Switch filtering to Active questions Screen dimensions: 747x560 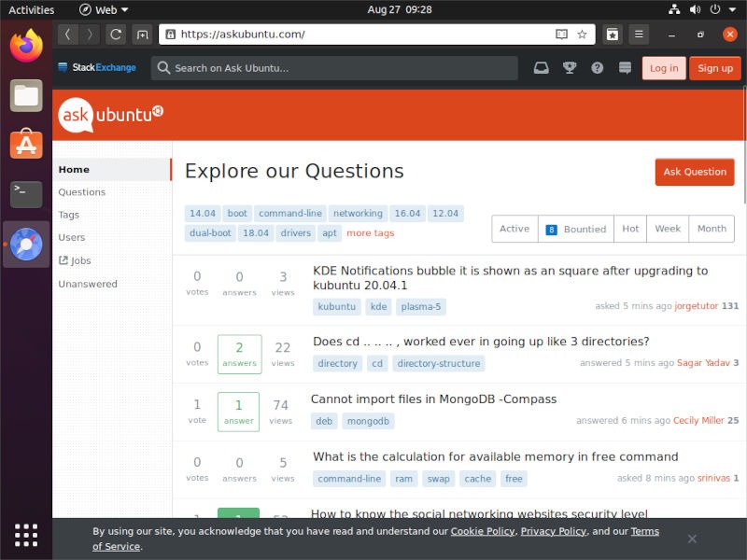point(514,229)
